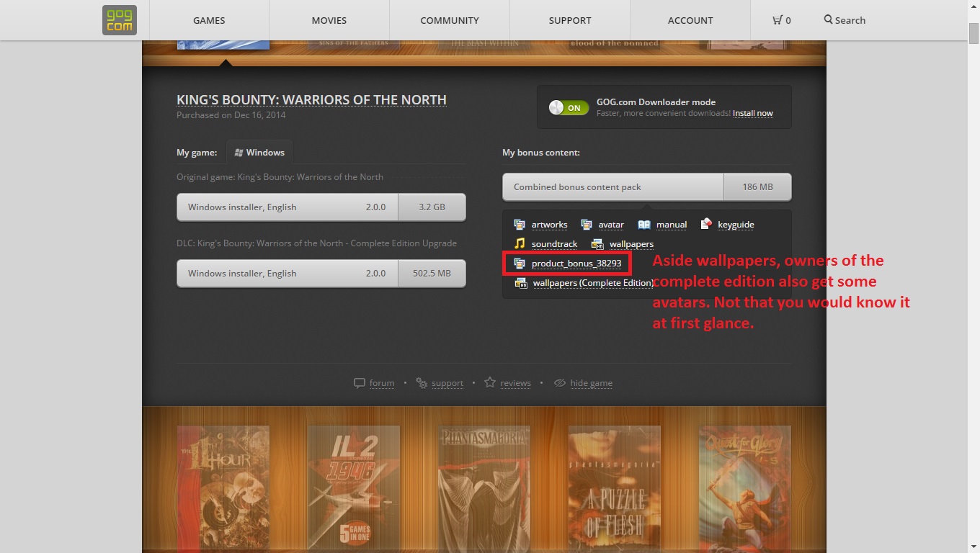The image size is (980, 553).
Task: Download the 3.2 GB Windows installer
Action: click(321, 207)
